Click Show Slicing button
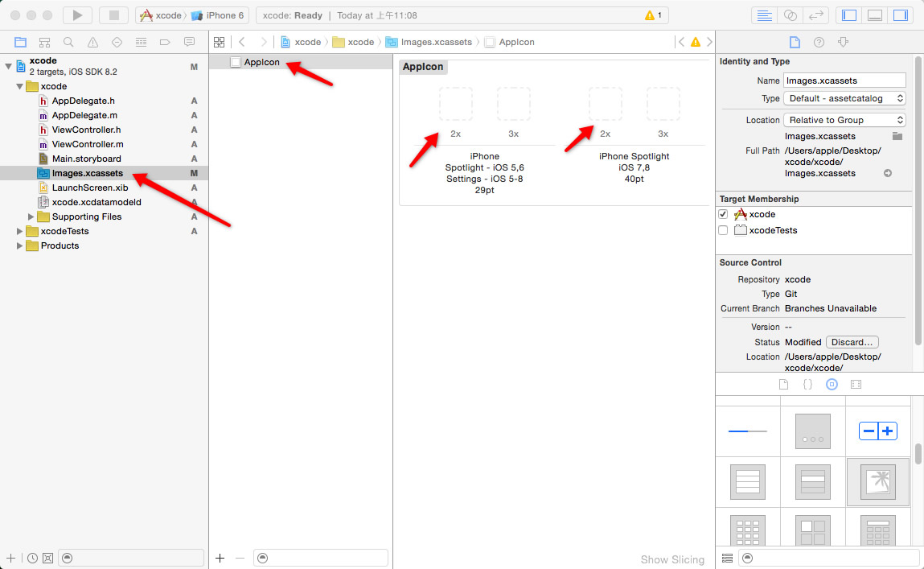 [672, 559]
